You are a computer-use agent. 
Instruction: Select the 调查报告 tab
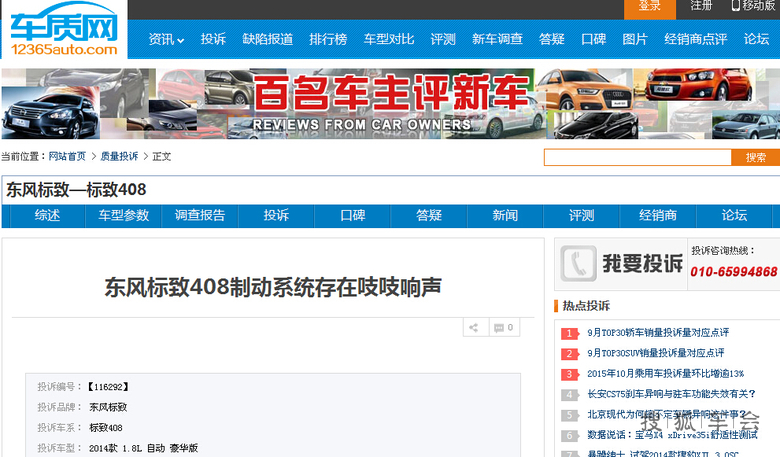click(200, 216)
